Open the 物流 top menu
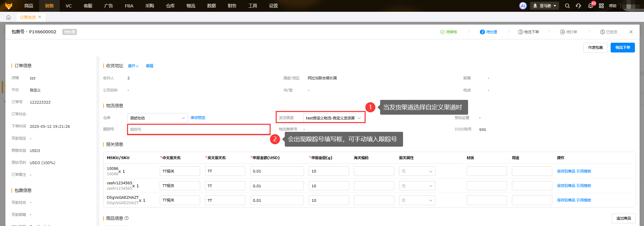 click(191, 6)
